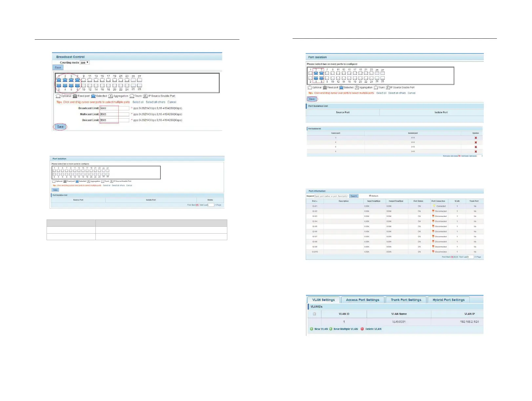Delete isolation entry for source port 3
Image resolution: width=532 pixels, height=401 pixels.
[476, 138]
